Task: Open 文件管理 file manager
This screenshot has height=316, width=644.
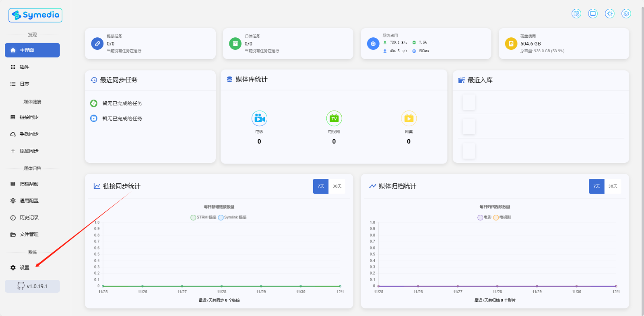Action: [32, 235]
